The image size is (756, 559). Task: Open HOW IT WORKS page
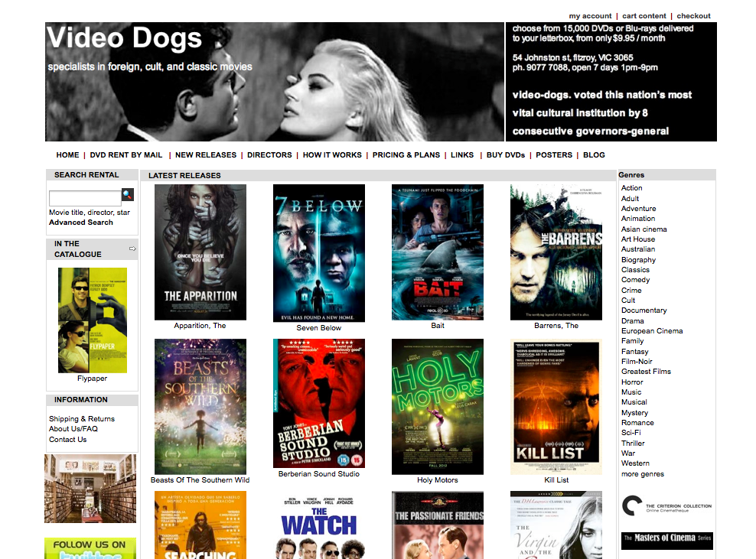pyautogui.click(x=332, y=154)
